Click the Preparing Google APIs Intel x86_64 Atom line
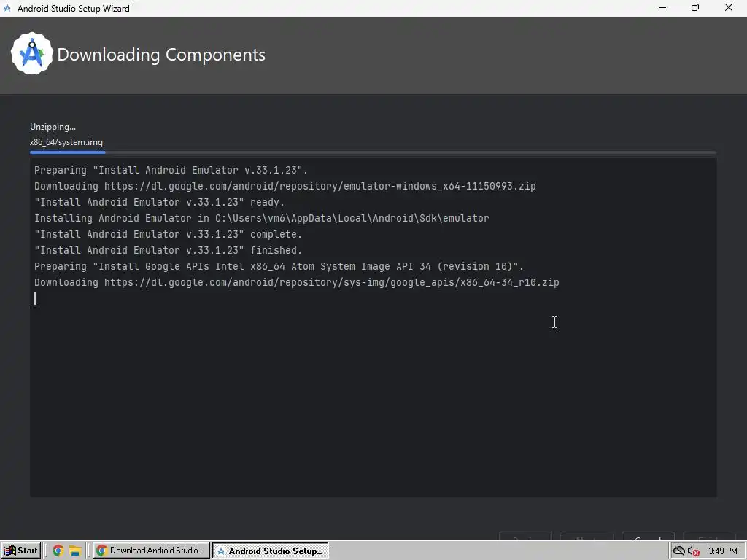 [279, 266]
